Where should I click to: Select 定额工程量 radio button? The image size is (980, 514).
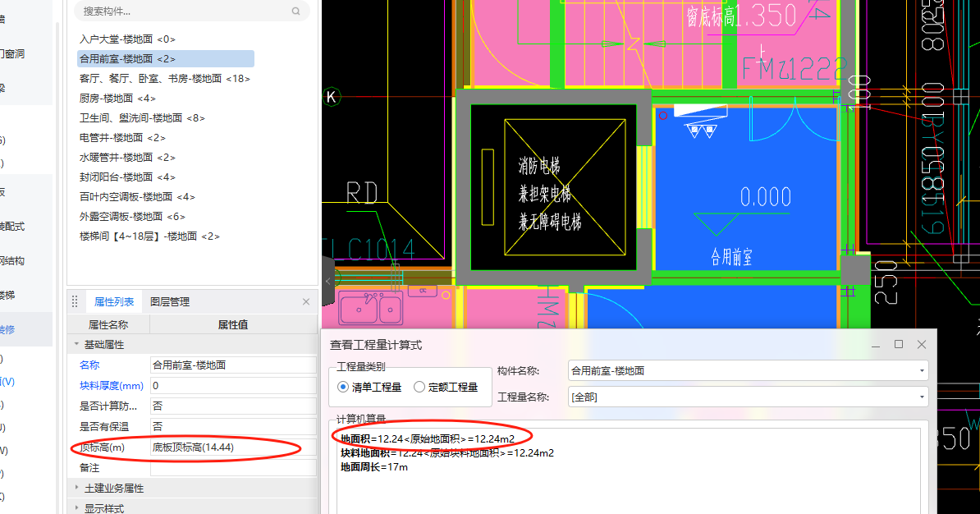(x=419, y=387)
